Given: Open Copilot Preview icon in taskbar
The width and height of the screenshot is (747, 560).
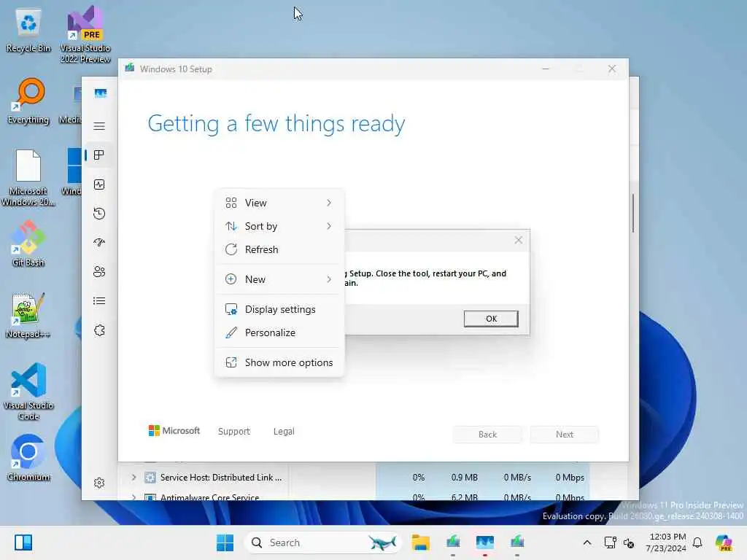Looking at the screenshot, I should 724,542.
